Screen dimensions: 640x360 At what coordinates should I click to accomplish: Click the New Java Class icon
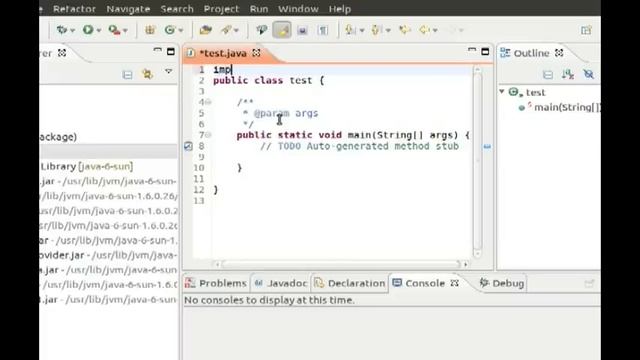point(169,30)
